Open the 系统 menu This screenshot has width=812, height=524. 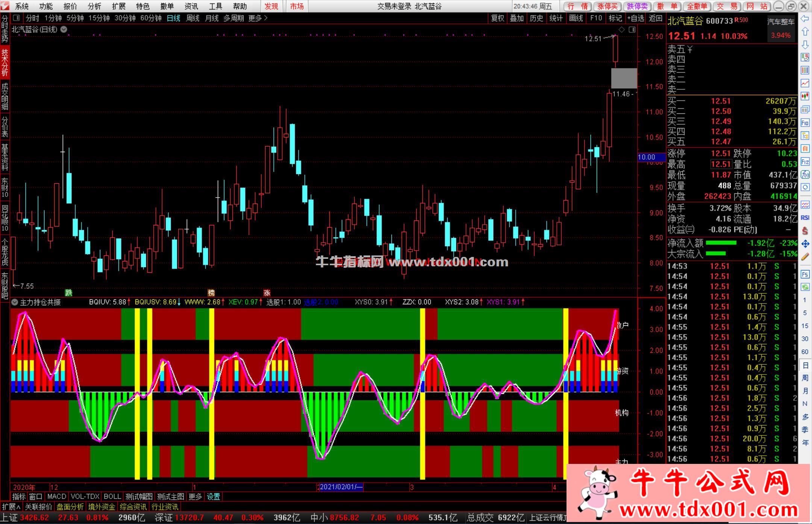pyautogui.click(x=22, y=6)
